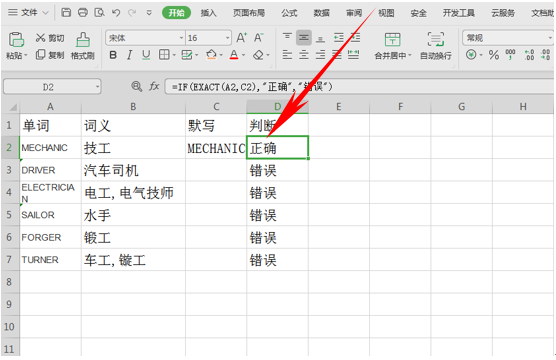Click the Save icon in quick toolbar
The image size is (556, 360).
(66, 13)
